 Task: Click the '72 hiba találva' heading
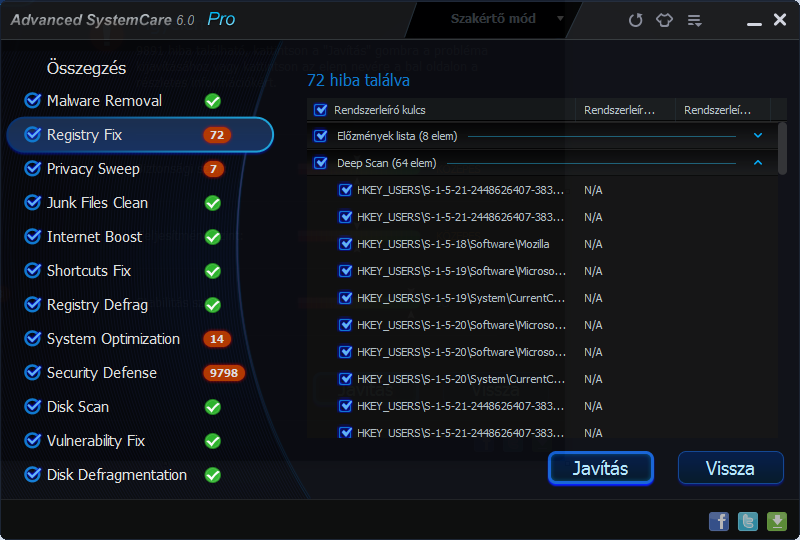click(358, 80)
